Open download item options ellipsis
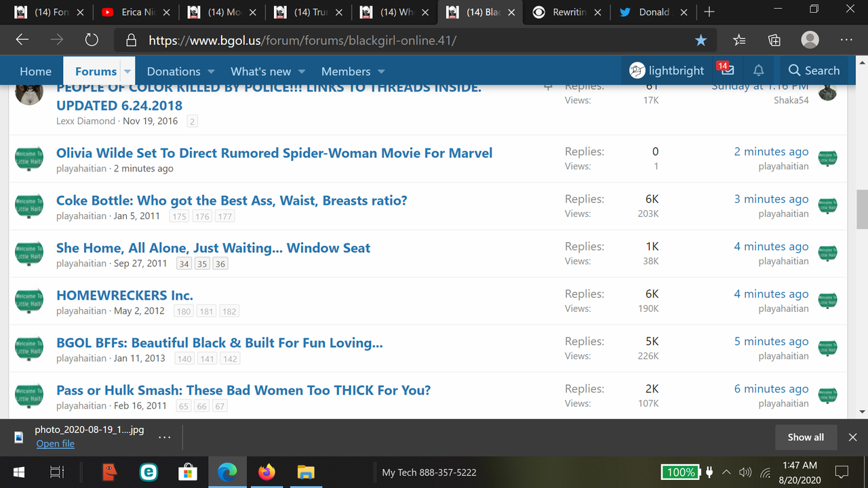 coord(164,437)
